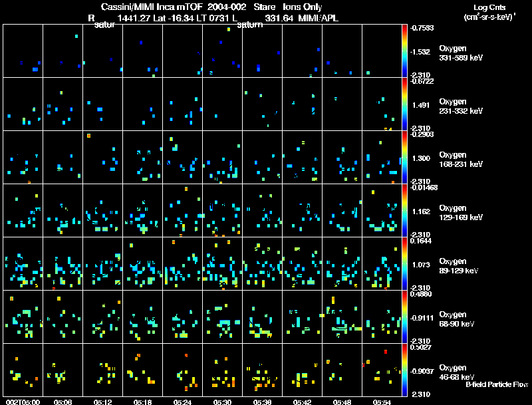
Task: Click the 05:30 time axis label
Action: [x=222, y=402]
